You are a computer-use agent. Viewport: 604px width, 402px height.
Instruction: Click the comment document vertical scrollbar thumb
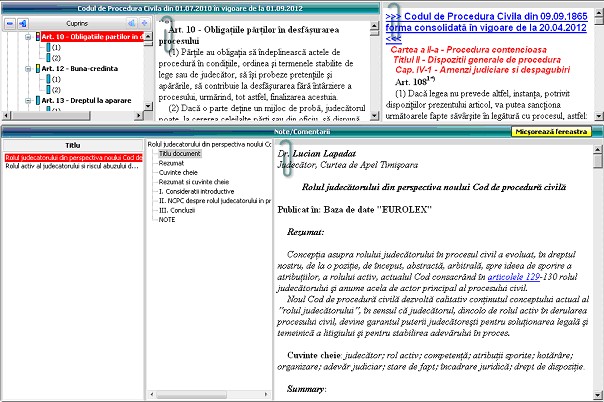coord(598,161)
